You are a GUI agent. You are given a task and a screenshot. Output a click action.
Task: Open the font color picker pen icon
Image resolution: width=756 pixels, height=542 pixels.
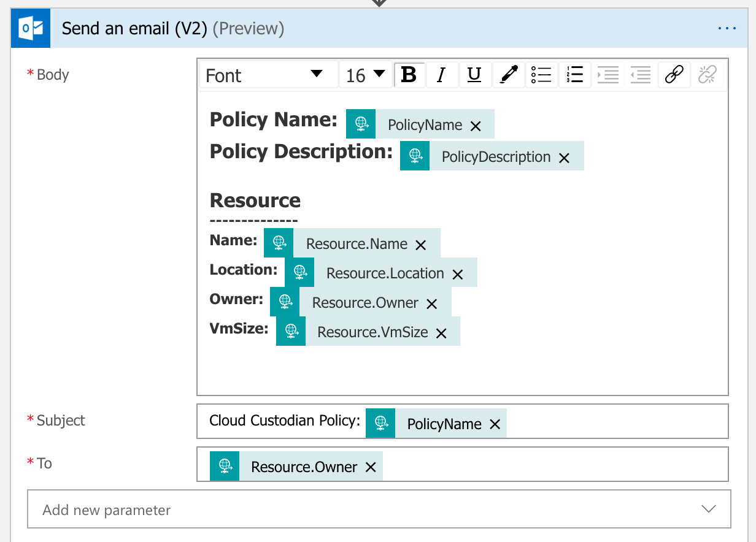(509, 75)
